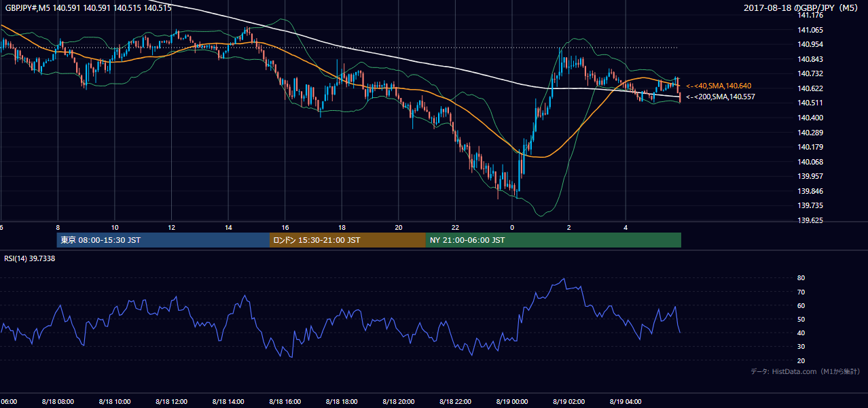Screen dimensions: 868x408
Task: Click the 139.957 price axis label
Action: coord(811,176)
